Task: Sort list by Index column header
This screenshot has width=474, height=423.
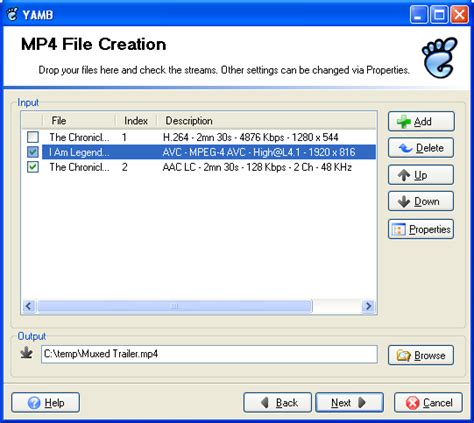Action: point(136,121)
